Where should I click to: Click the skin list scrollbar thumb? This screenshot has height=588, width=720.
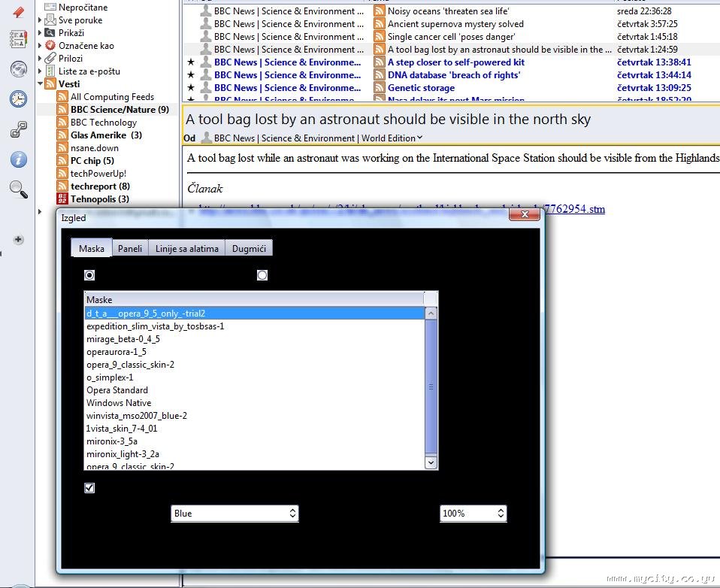(431, 386)
